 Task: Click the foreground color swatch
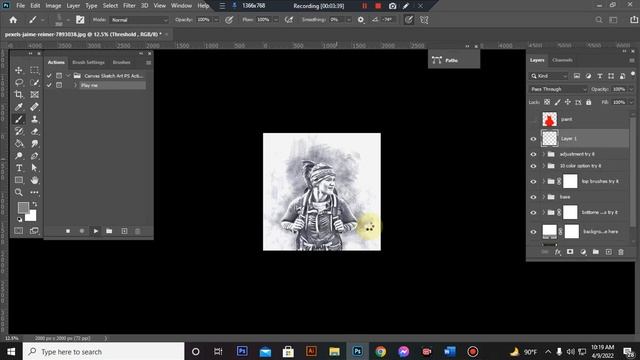tap(23, 207)
